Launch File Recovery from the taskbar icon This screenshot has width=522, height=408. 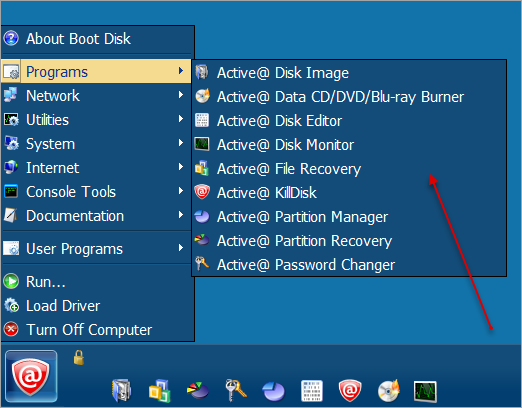click(x=159, y=390)
